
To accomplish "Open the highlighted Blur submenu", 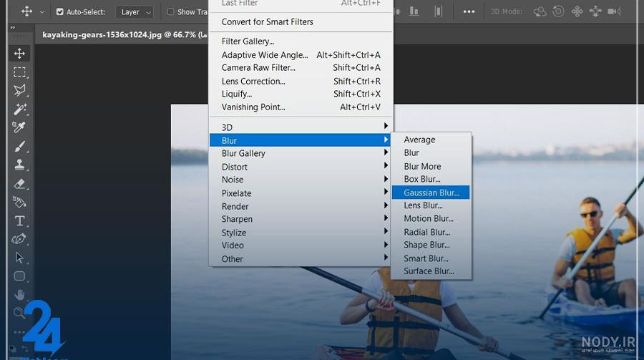I will pyautogui.click(x=300, y=140).
